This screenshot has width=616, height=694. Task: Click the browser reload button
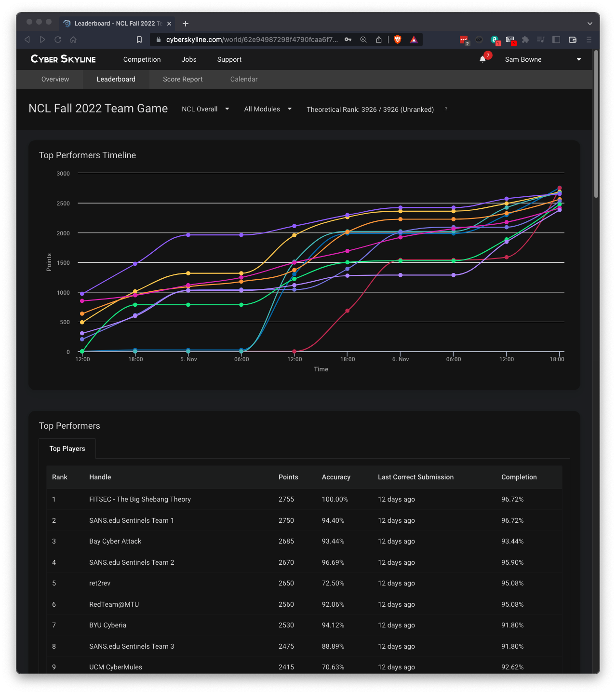pos(58,40)
